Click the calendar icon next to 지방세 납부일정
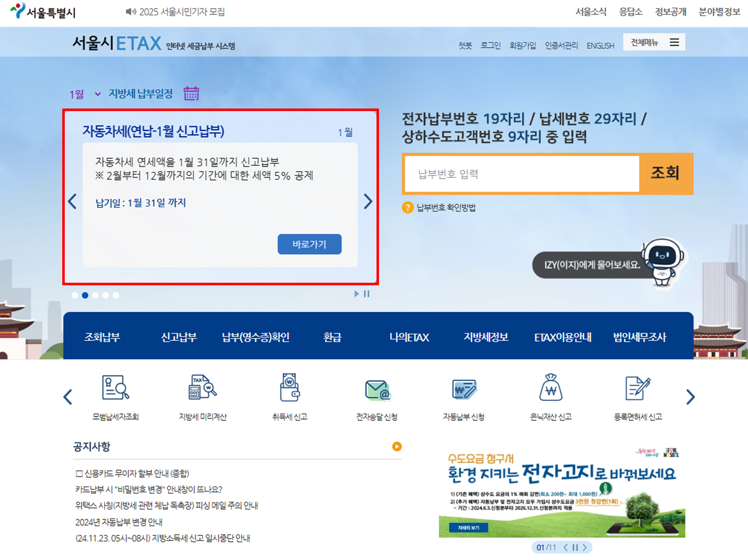This screenshot has height=560, width=748. pyautogui.click(x=191, y=93)
